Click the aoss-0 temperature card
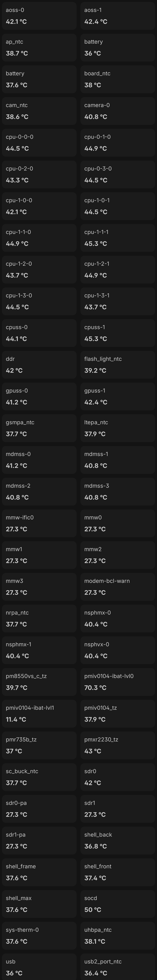The image size is (157, 980). pyautogui.click(x=39, y=16)
